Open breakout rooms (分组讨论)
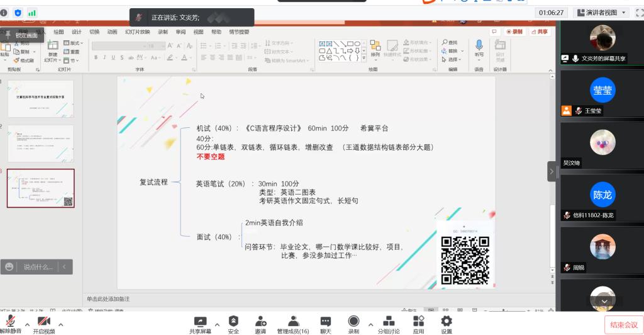 click(389, 322)
